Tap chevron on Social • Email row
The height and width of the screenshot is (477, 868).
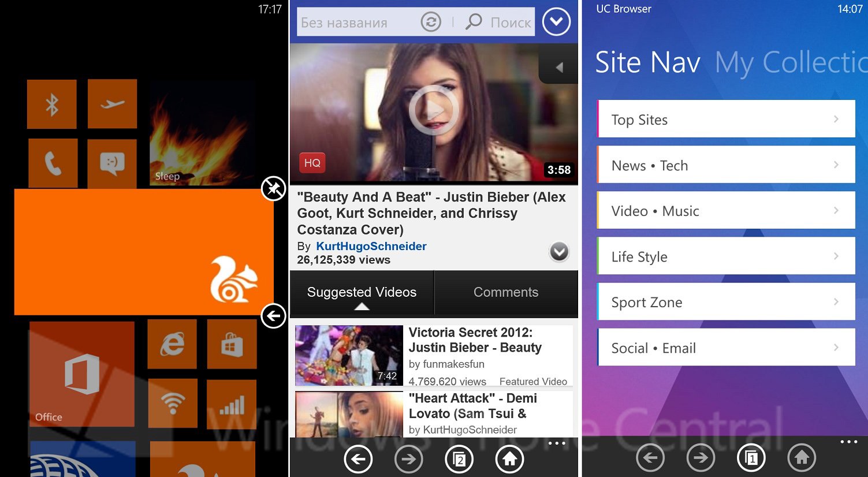[836, 347]
